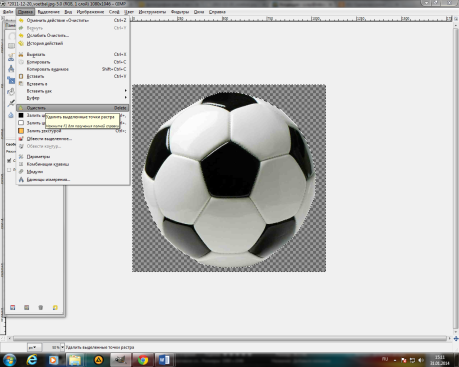Open the 'Справка' menu
Viewport: 459px width, 367px height.
(217, 12)
